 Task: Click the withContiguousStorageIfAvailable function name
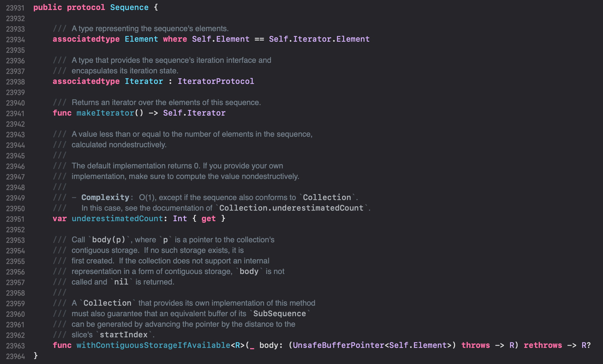pos(153,345)
